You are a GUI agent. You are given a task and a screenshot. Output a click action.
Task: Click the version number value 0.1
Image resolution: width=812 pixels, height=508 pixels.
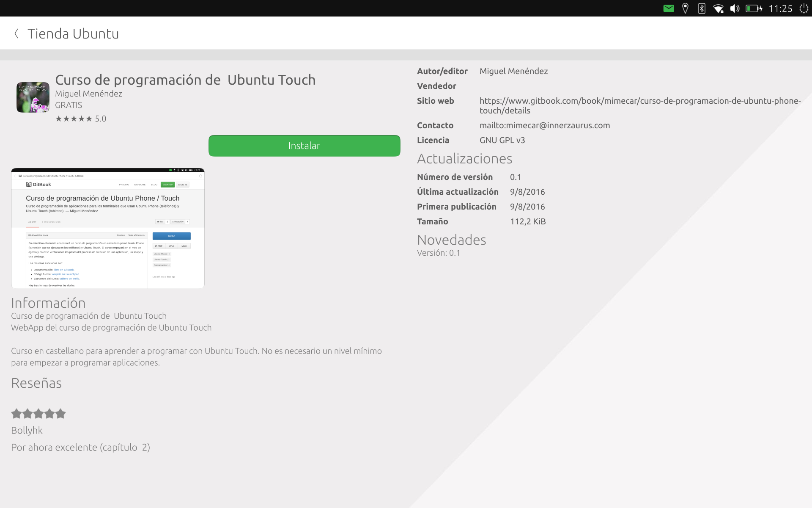pos(516,177)
